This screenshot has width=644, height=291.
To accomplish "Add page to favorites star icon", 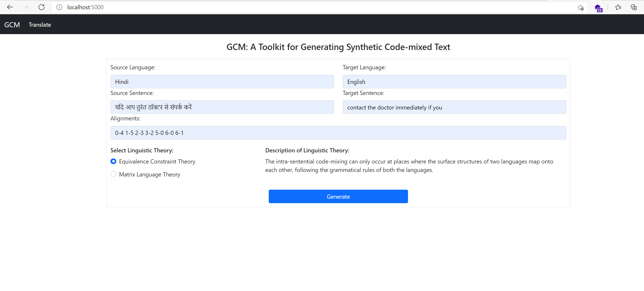I will coord(580,7).
